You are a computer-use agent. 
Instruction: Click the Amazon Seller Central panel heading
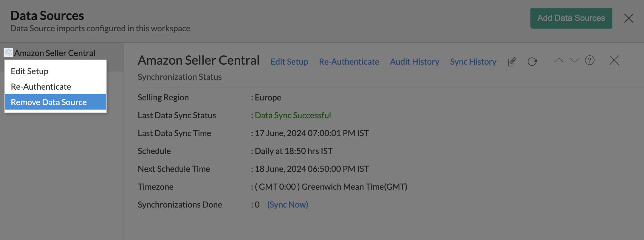(199, 60)
